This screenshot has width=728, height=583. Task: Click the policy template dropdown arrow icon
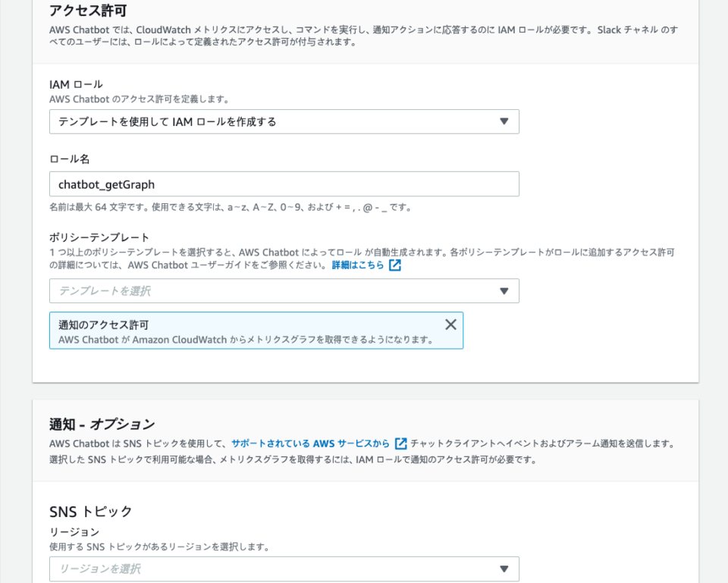(504, 290)
